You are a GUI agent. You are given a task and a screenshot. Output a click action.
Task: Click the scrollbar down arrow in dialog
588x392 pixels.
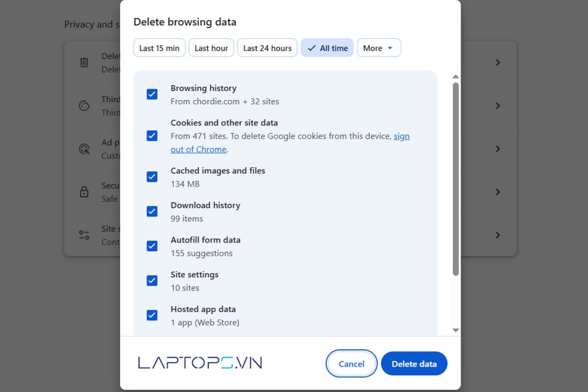(x=456, y=330)
